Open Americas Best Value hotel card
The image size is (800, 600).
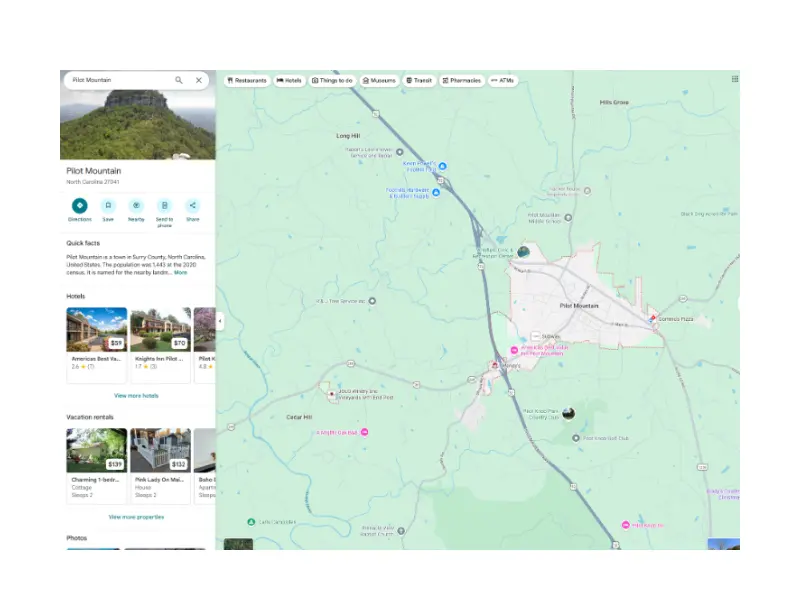click(97, 343)
